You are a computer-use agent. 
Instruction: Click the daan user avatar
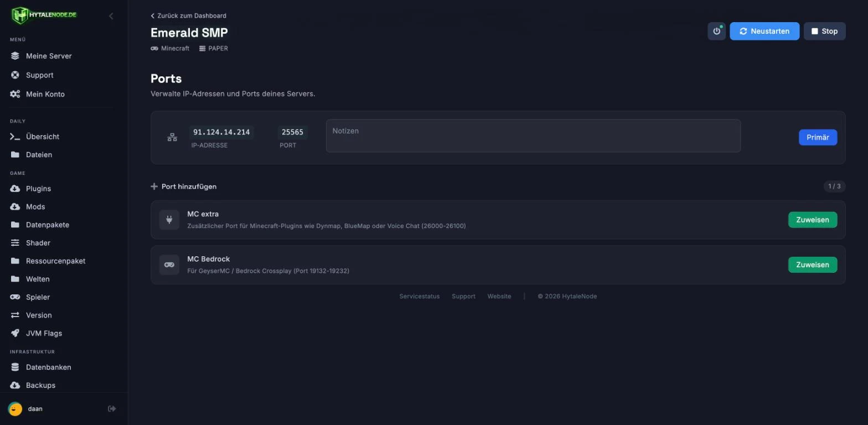tap(15, 409)
